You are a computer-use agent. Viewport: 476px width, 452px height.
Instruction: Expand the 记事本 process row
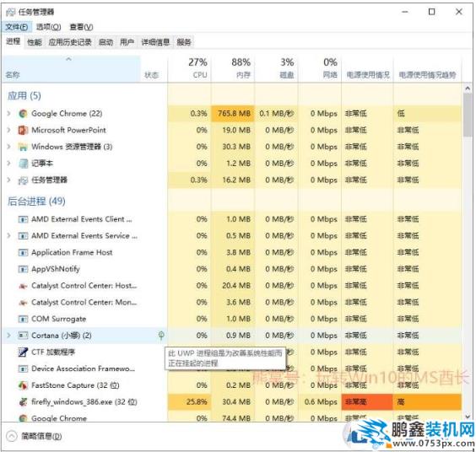8,164
